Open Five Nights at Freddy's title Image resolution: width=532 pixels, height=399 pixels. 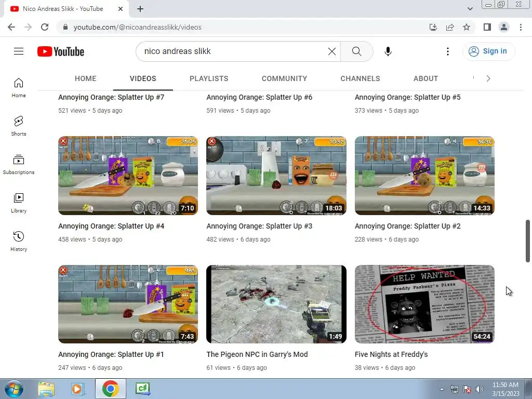pos(391,354)
